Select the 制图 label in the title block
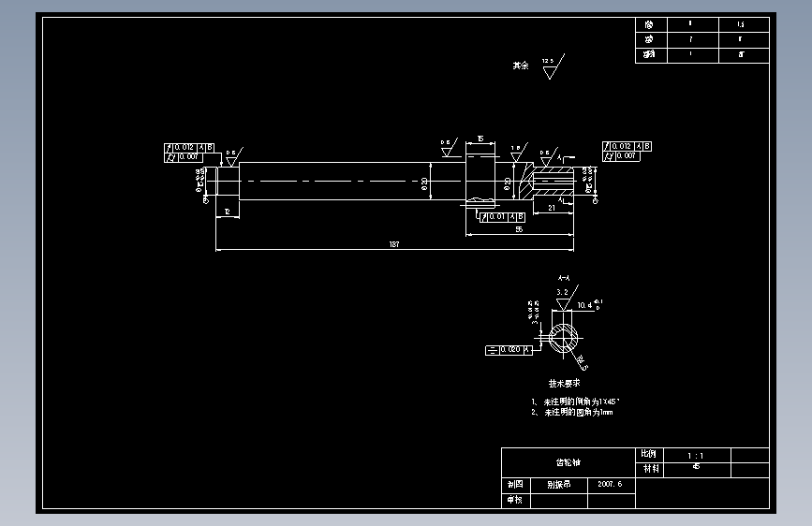Screen dimensions: 812x526 pos(515,485)
